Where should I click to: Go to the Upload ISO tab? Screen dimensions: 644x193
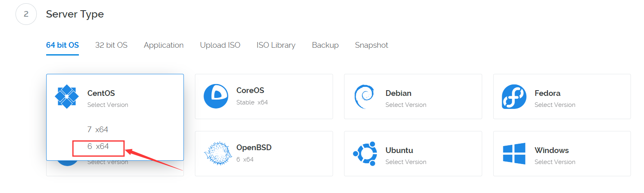point(220,45)
